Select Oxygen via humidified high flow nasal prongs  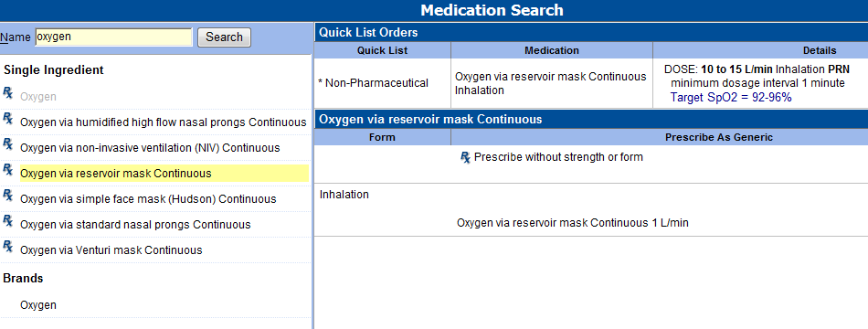coord(164,122)
